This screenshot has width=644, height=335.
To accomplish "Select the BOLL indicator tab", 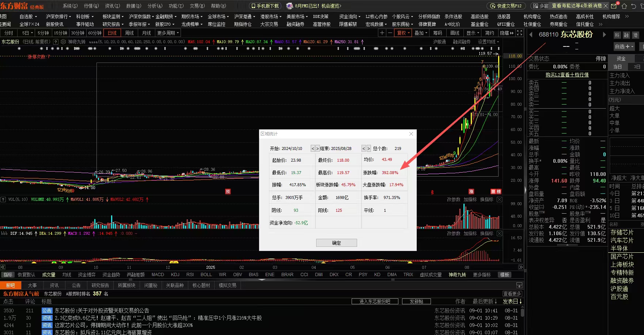I will pyautogui.click(x=206, y=275).
